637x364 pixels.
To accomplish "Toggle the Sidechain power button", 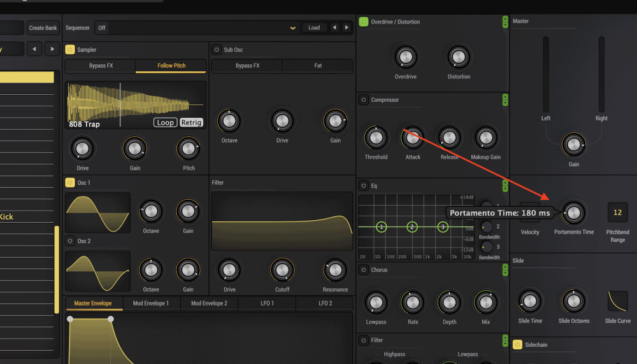I will click(x=517, y=344).
